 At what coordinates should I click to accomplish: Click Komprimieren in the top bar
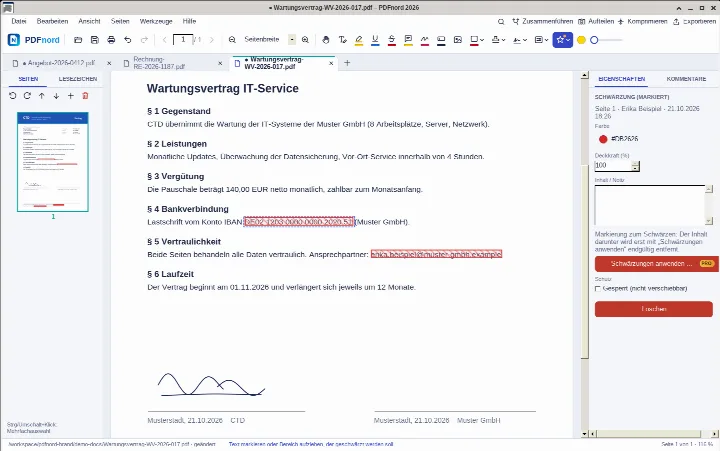(642, 22)
